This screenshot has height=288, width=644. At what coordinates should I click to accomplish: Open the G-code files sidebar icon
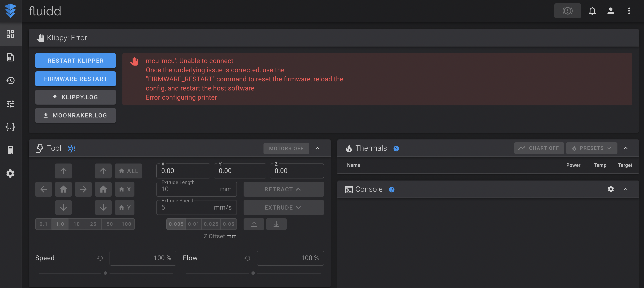point(11,57)
